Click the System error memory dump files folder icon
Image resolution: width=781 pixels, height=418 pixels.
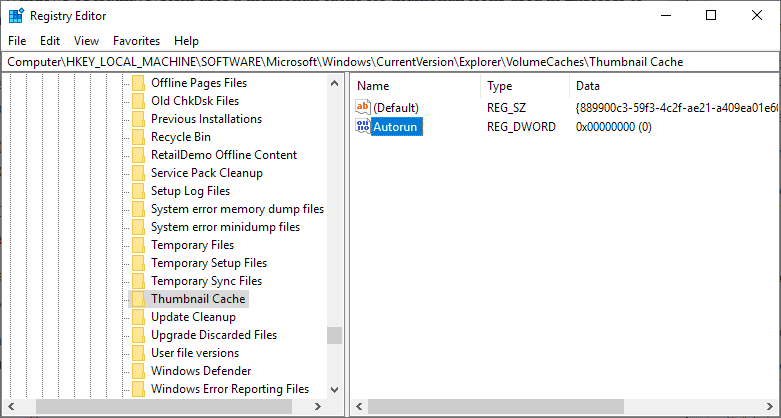tap(138, 209)
